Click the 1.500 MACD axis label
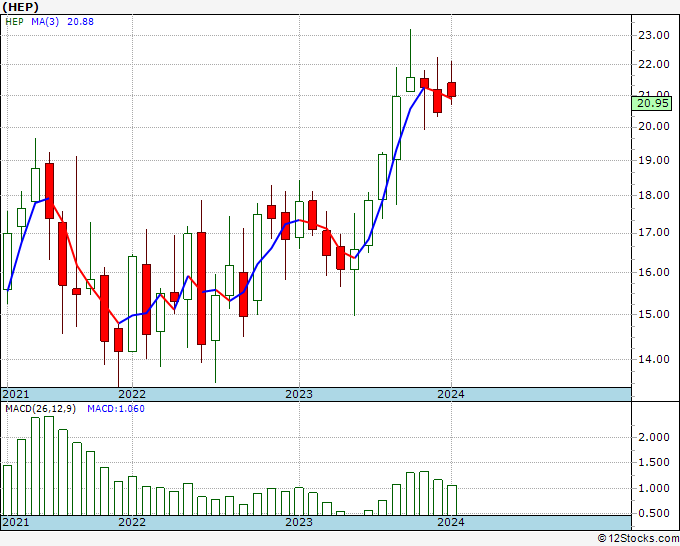This screenshot has width=680, height=546. pyautogui.click(x=654, y=463)
